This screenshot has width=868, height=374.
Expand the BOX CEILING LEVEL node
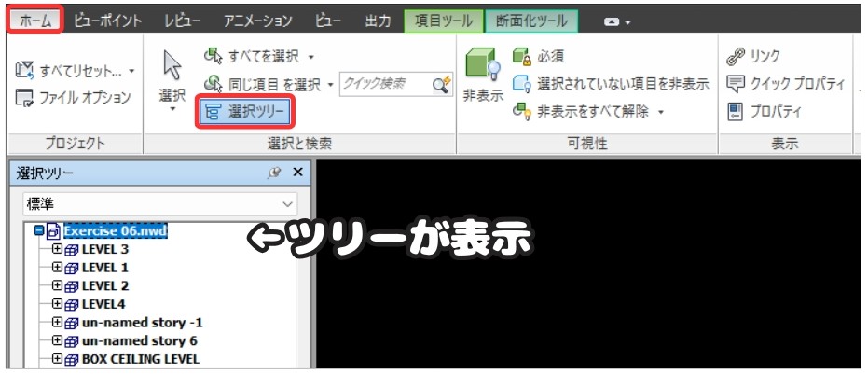click(57, 358)
